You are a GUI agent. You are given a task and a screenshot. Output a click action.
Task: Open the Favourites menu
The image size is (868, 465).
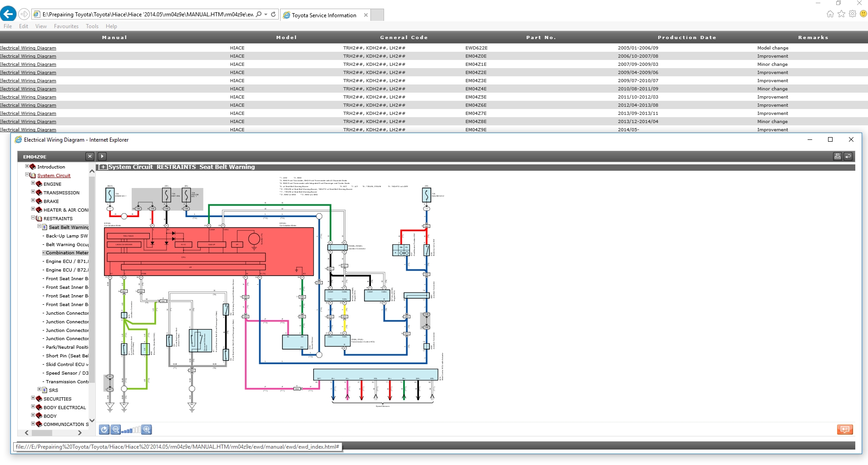click(66, 26)
